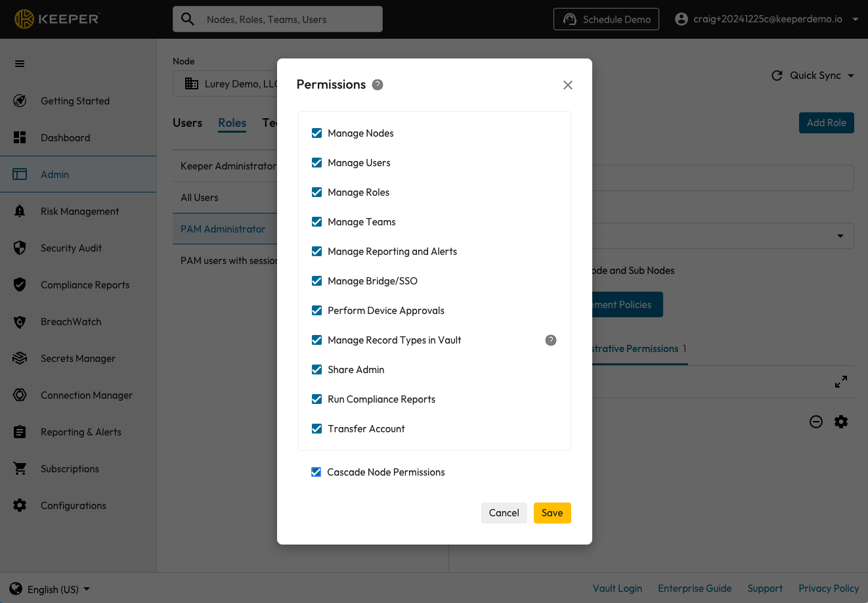Viewport: 868px width, 603px height.
Task: Click help icon beside Manage Record Types
Action: point(551,340)
